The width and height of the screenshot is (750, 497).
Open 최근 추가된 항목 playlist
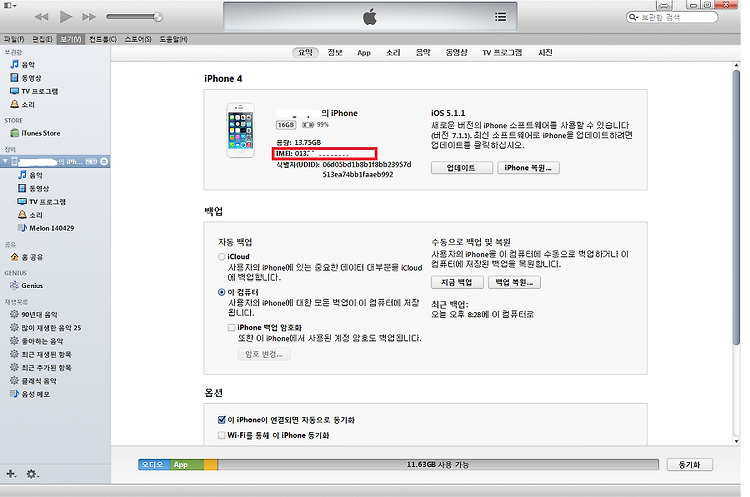pos(41,368)
